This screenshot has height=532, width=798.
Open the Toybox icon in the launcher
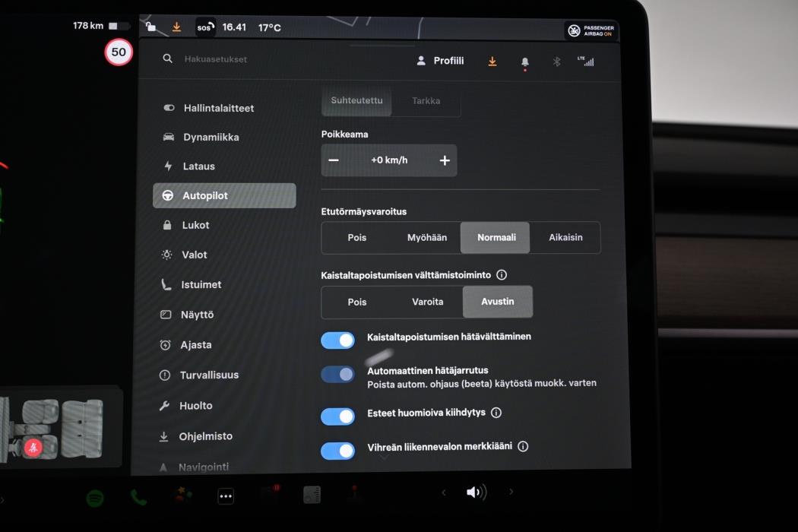[182, 496]
